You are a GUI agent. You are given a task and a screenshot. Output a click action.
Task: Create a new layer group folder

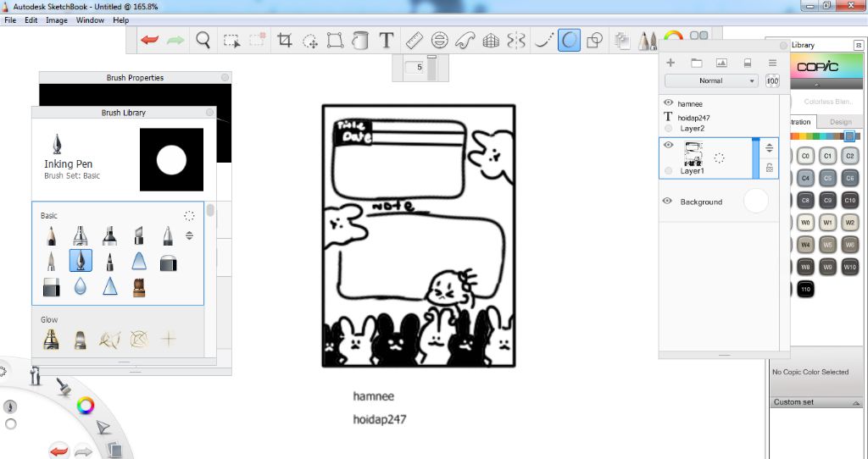point(697,63)
